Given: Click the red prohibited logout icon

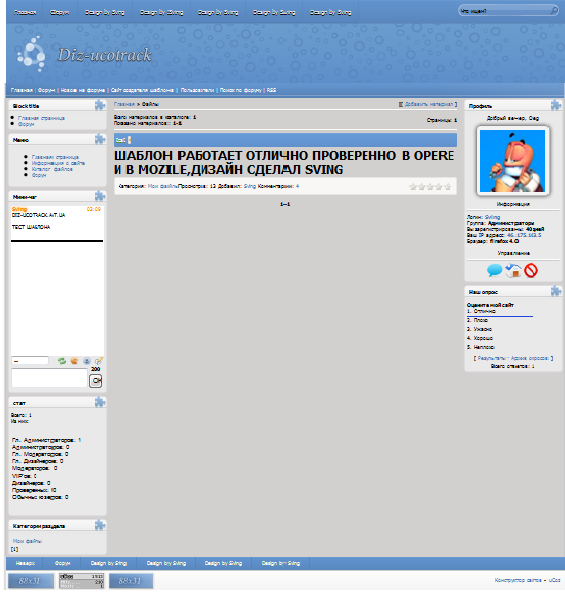Looking at the screenshot, I should coord(531,271).
